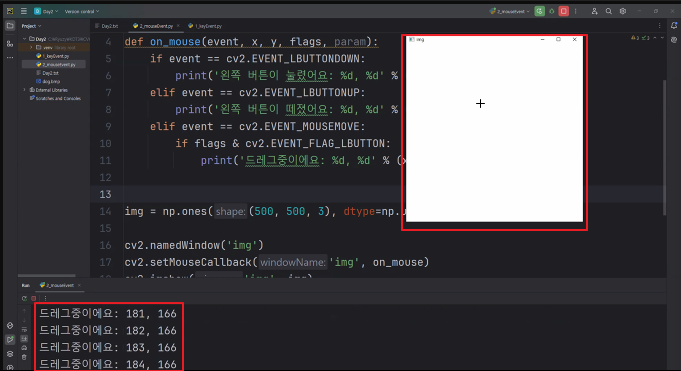Start debugging with the bug icon
Viewport: 681px width, 371px height.
point(552,11)
